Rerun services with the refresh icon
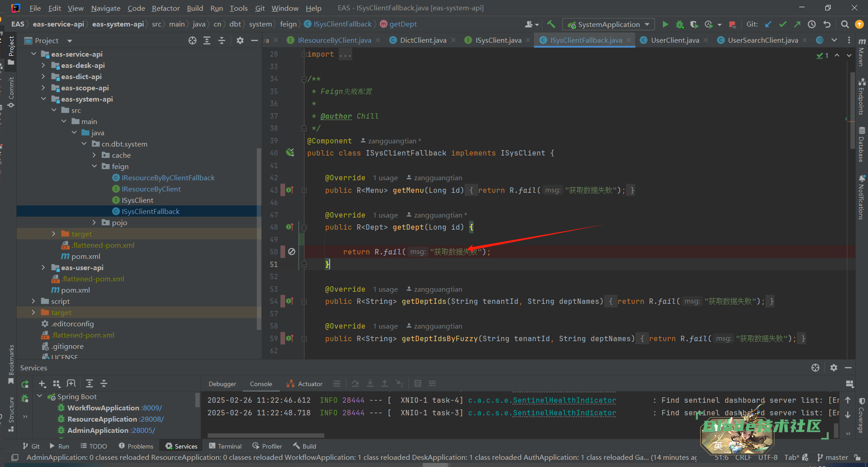The image size is (868, 467). tap(25, 384)
